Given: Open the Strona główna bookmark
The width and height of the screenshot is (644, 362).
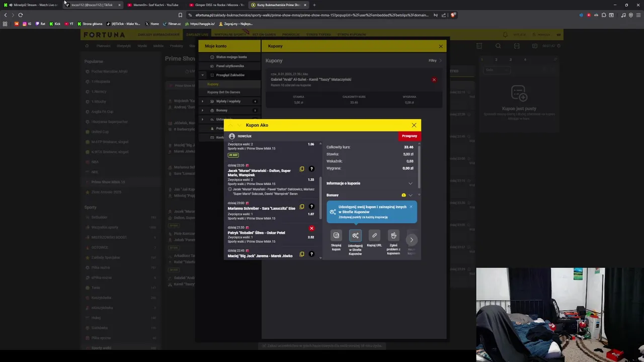Looking at the screenshot, I should 90,24.
